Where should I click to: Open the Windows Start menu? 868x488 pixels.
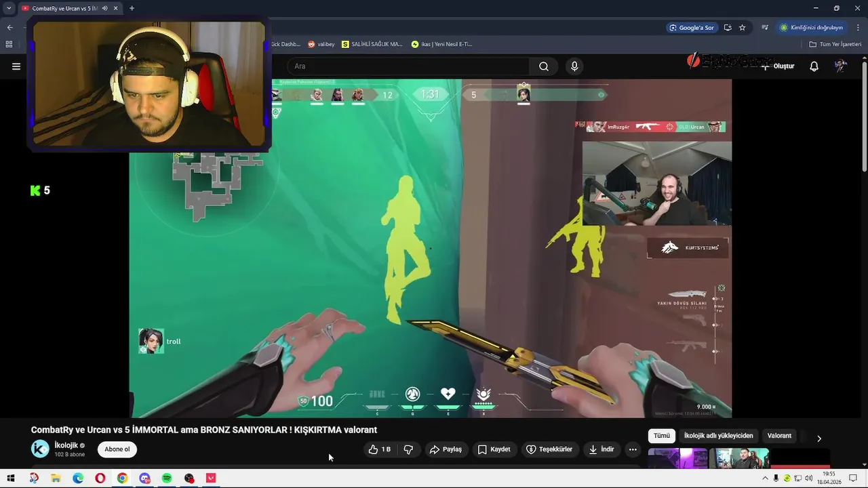point(11,479)
